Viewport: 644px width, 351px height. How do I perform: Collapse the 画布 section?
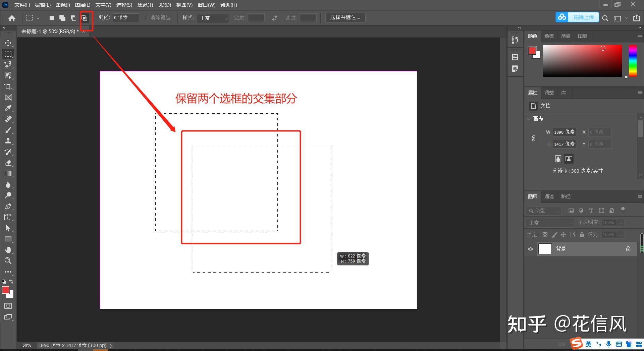tap(529, 119)
